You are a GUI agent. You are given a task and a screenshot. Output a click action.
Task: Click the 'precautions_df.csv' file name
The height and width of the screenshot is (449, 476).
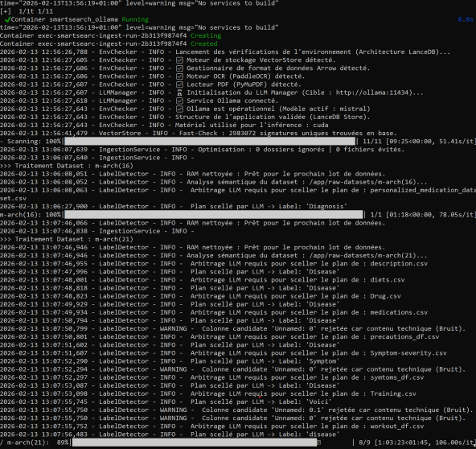tap(404, 337)
